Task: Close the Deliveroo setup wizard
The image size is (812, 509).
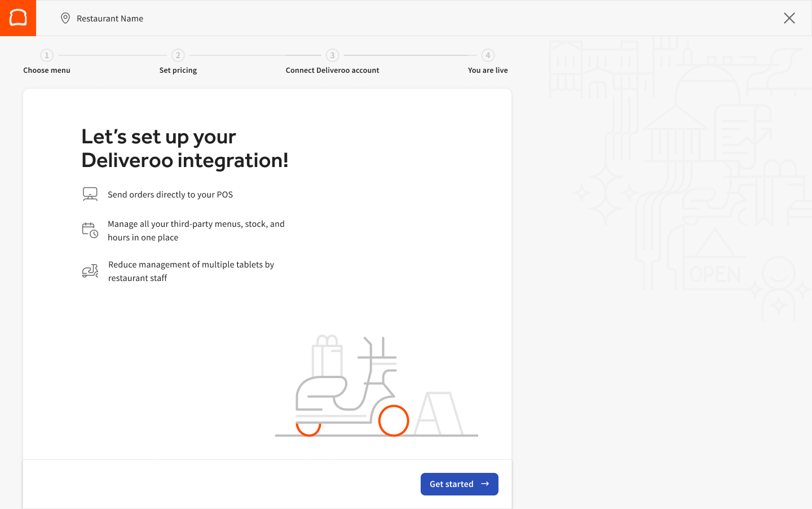Action: coord(789,18)
